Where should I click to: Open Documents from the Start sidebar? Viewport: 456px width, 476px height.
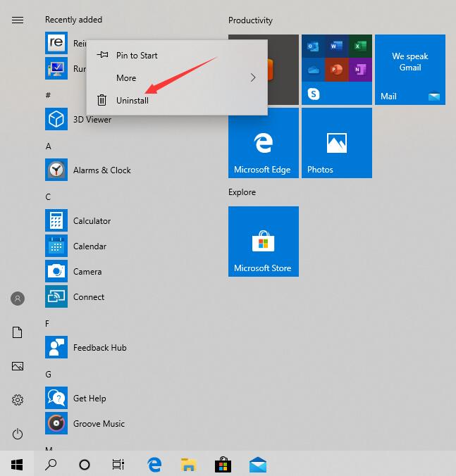18,332
